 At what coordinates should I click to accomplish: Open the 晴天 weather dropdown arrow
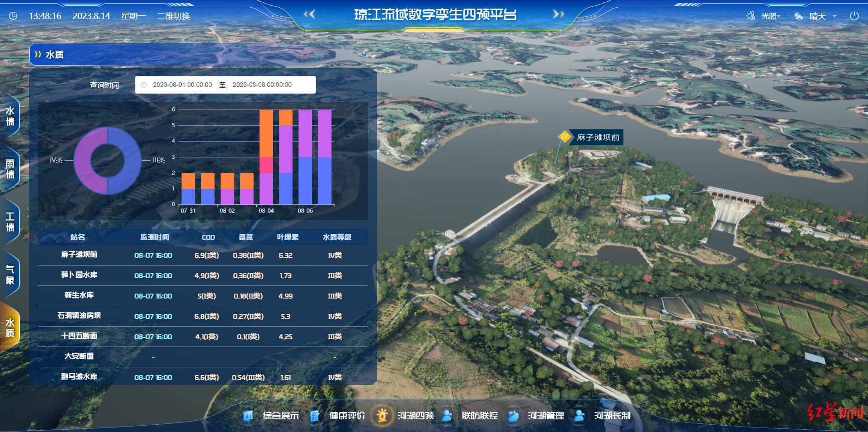click(x=835, y=16)
